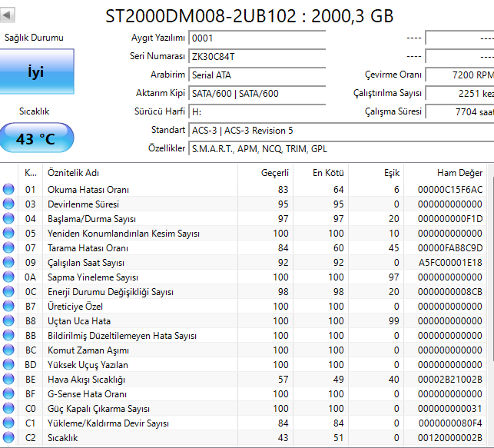Select the Başlama/Durma Sayısı attribute name
The width and height of the screenshot is (494, 448).
click(91, 219)
